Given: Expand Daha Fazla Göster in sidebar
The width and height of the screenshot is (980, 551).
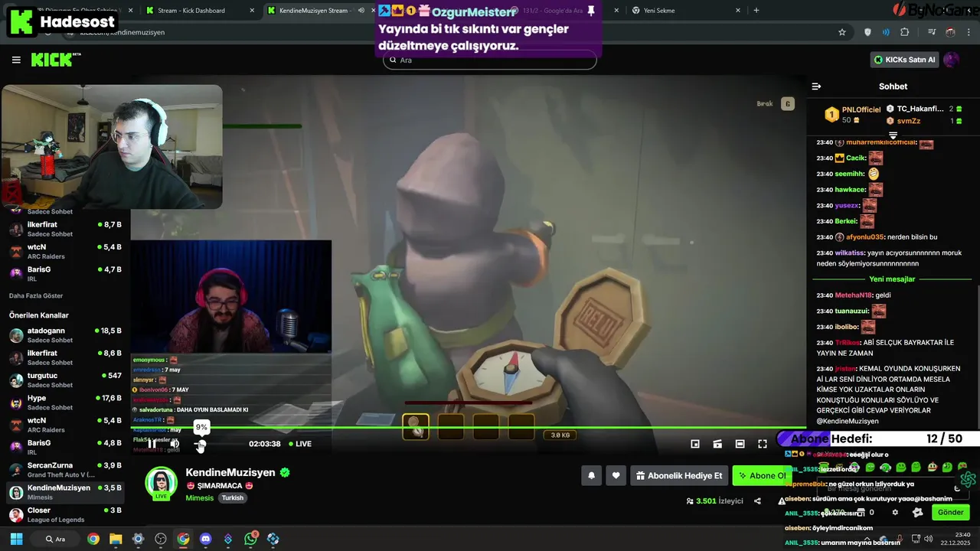Looking at the screenshot, I should pos(36,295).
